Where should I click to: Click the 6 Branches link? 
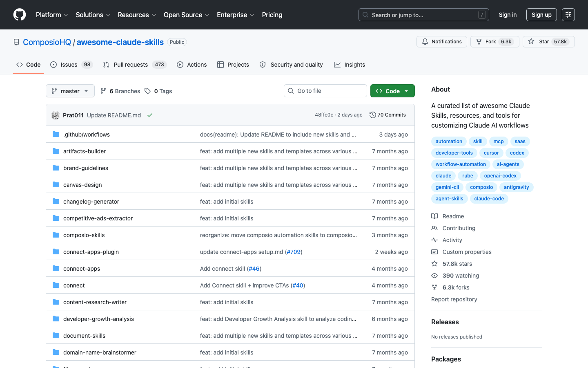(x=120, y=91)
